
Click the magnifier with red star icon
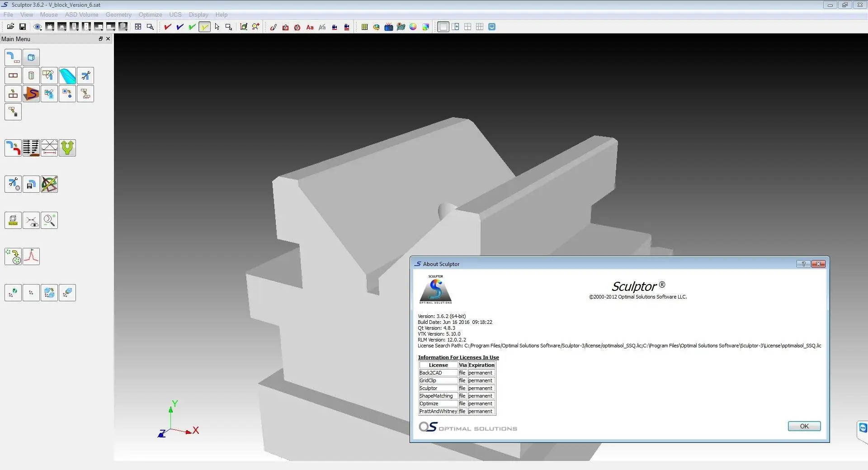pyautogui.click(x=256, y=27)
